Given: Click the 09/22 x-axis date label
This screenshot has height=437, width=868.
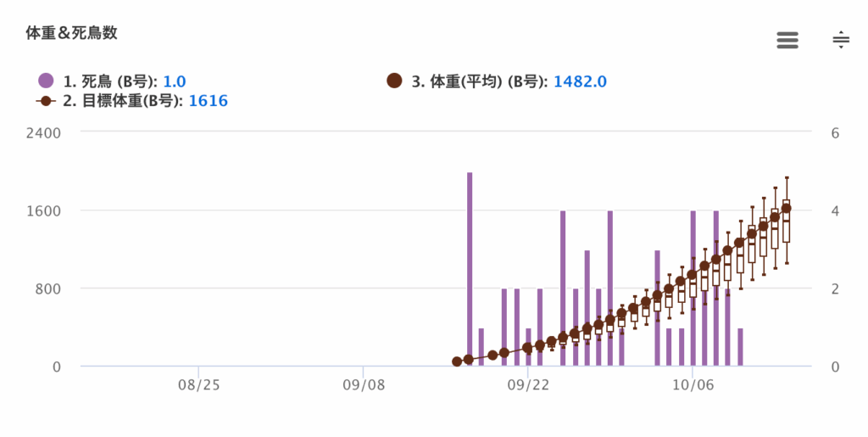Looking at the screenshot, I should coord(528,385).
